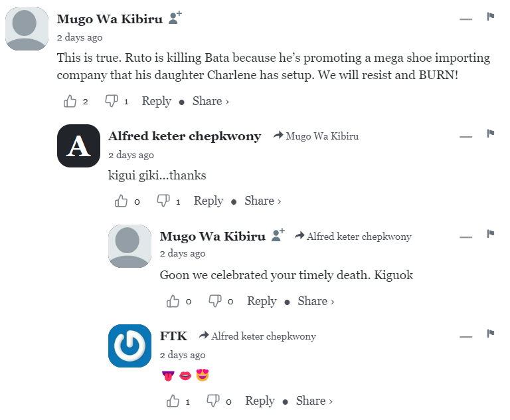Image resolution: width=510 pixels, height=420 pixels.
Task: Open Alfred keter chepkwony's profile name link
Action: tap(185, 136)
